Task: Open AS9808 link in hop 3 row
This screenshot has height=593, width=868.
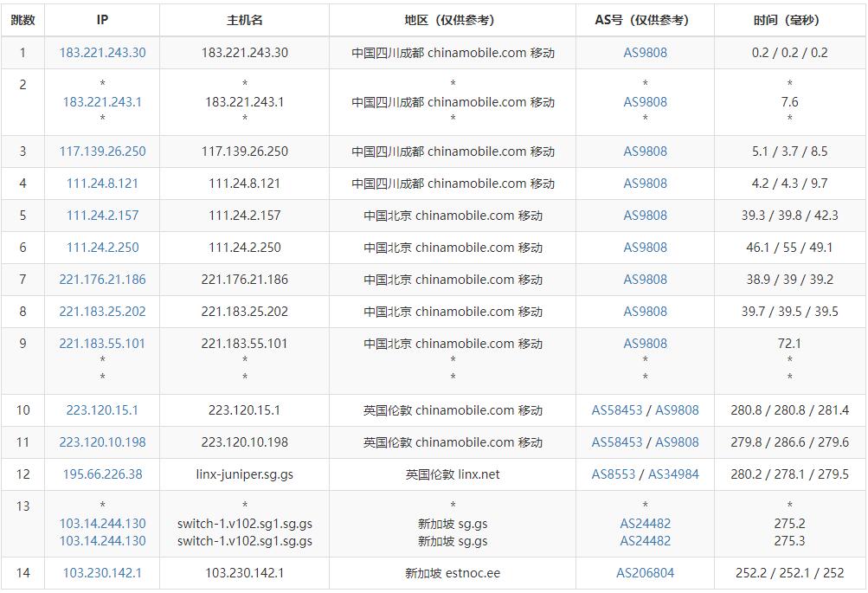Action: 645,151
